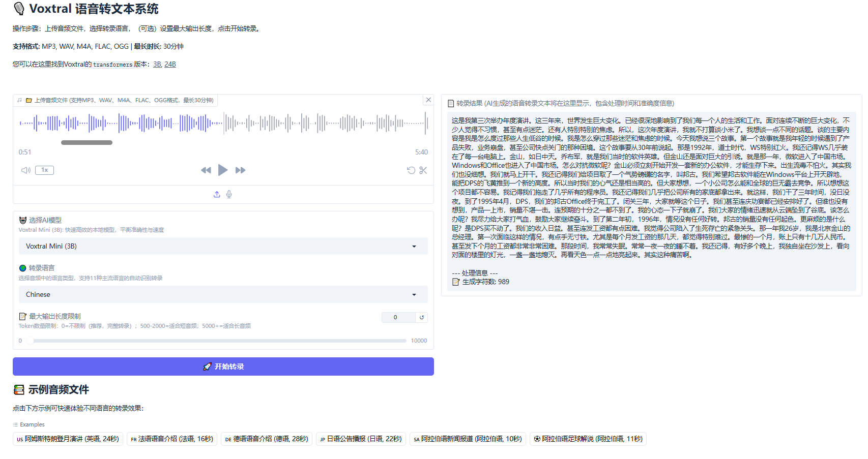Load the Arabic football commentary example

pyautogui.click(x=588, y=439)
